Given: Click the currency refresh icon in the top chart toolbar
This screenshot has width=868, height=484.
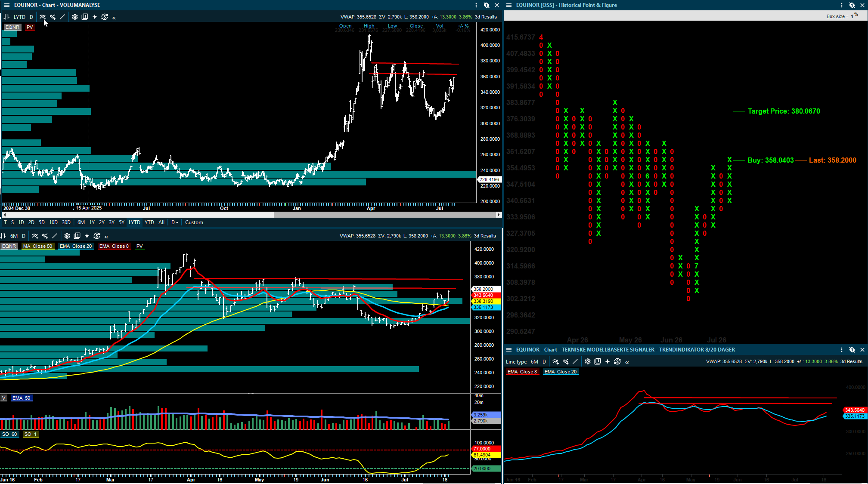Looking at the screenshot, I should click(105, 17).
